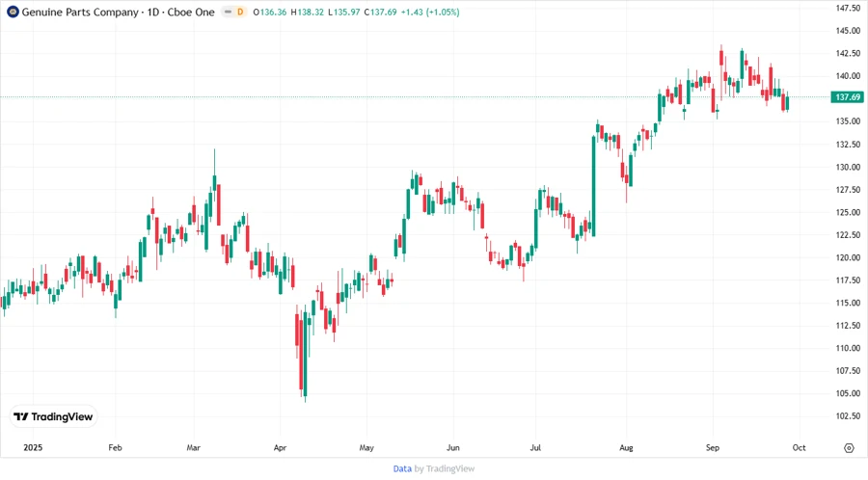
Task: Click the 105.00 price axis label
Action: pos(848,393)
